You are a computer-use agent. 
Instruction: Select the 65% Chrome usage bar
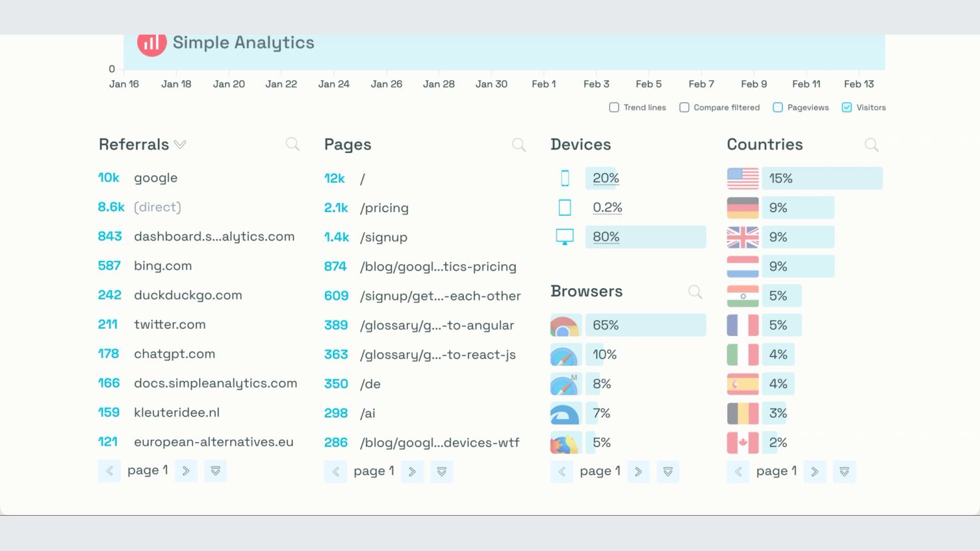click(646, 325)
